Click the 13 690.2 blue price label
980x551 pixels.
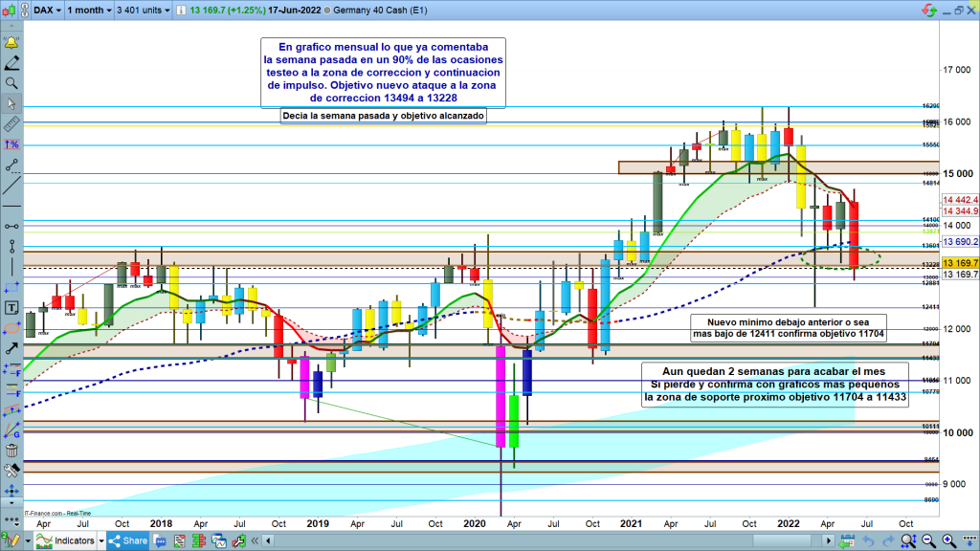pos(958,242)
